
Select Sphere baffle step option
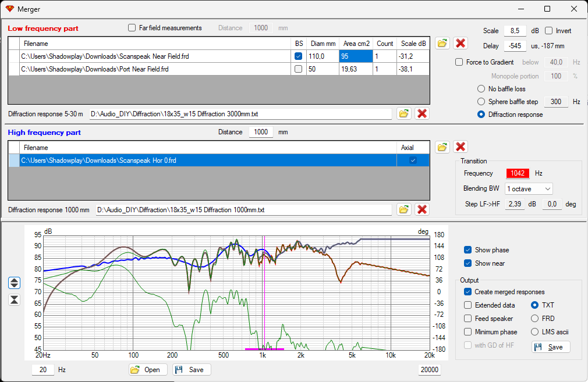(481, 102)
